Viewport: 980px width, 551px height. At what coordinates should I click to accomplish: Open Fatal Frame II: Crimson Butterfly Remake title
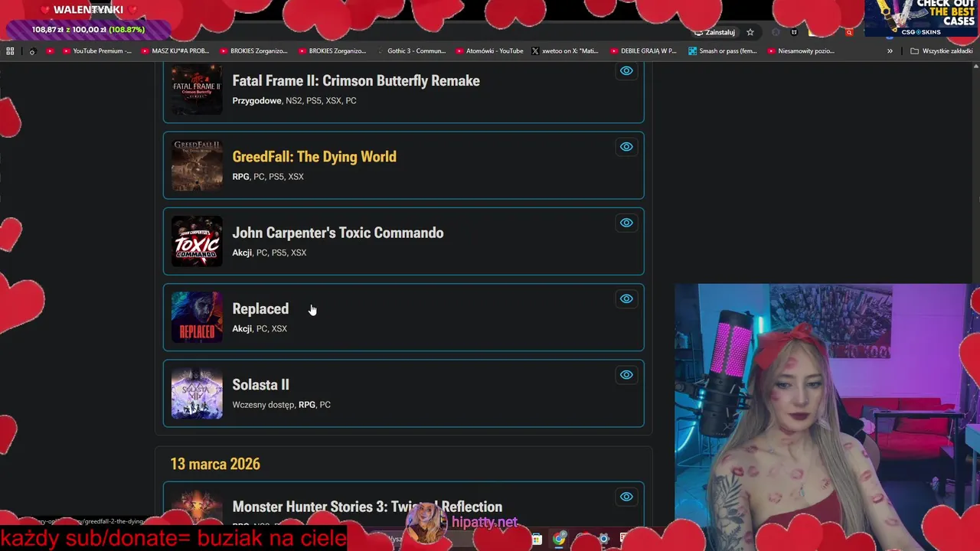pos(356,81)
